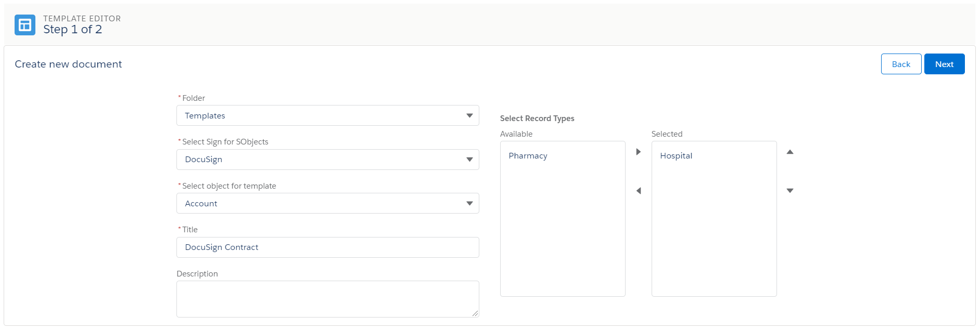Click the Selected column label

tap(667, 134)
